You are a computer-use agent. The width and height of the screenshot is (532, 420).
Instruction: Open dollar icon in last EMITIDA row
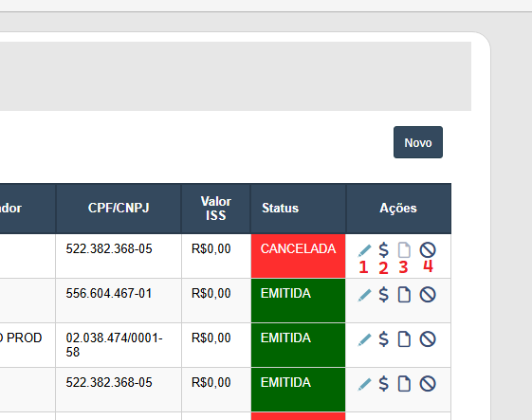[384, 384]
